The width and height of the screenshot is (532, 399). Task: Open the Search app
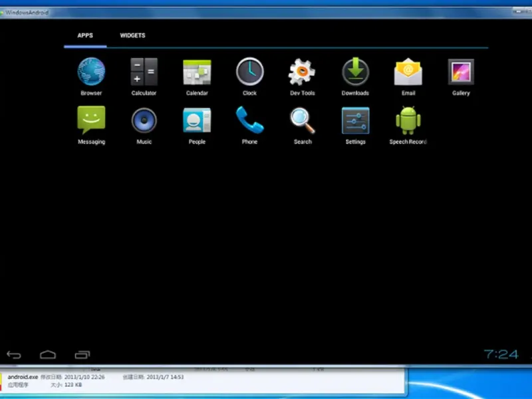(x=303, y=125)
